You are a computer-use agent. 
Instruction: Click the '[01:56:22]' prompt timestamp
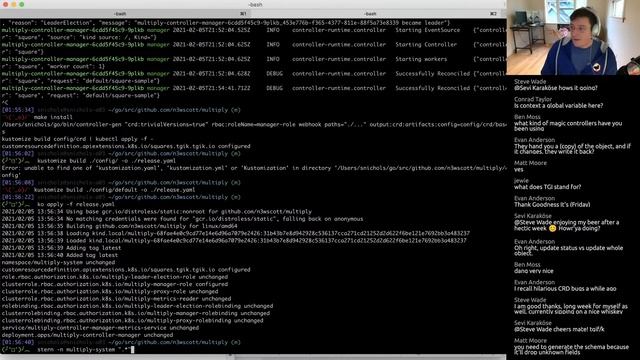[18, 197]
